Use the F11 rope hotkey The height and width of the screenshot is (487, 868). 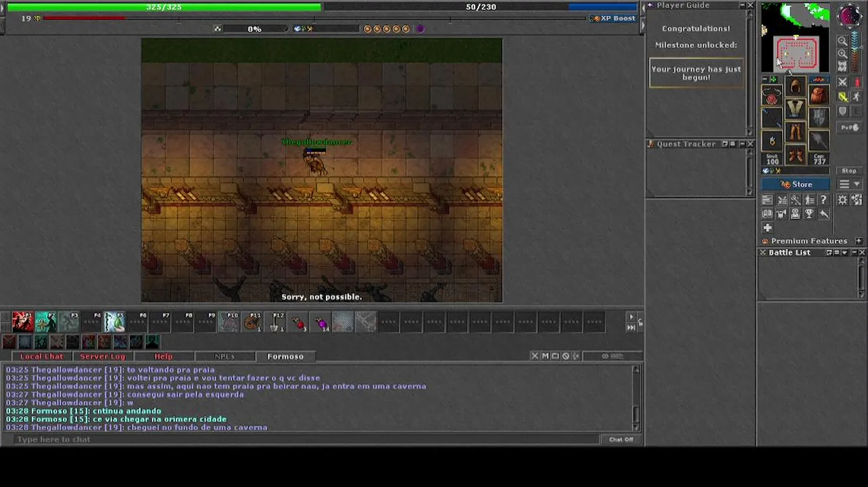(x=252, y=321)
